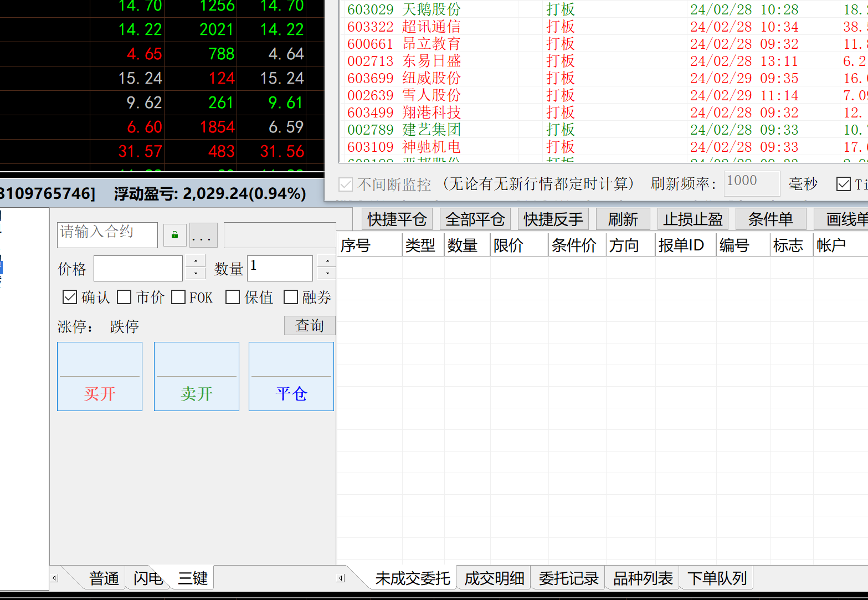Decrease price with the down stepper arrow

pyautogui.click(x=196, y=273)
